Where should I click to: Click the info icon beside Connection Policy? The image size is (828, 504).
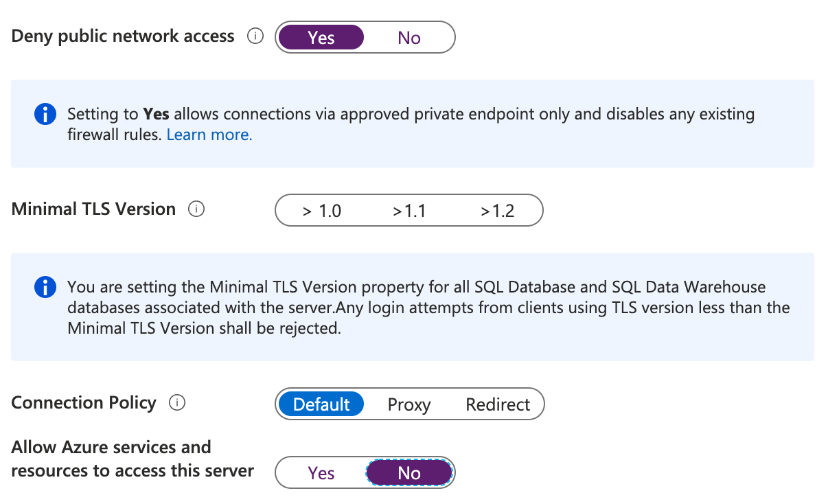[176, 403]
